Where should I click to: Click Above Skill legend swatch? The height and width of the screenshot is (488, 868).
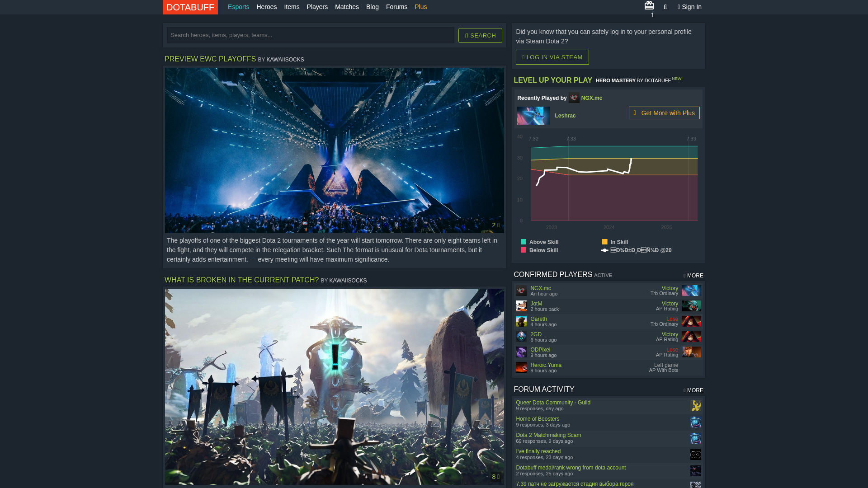click(524, 242)
